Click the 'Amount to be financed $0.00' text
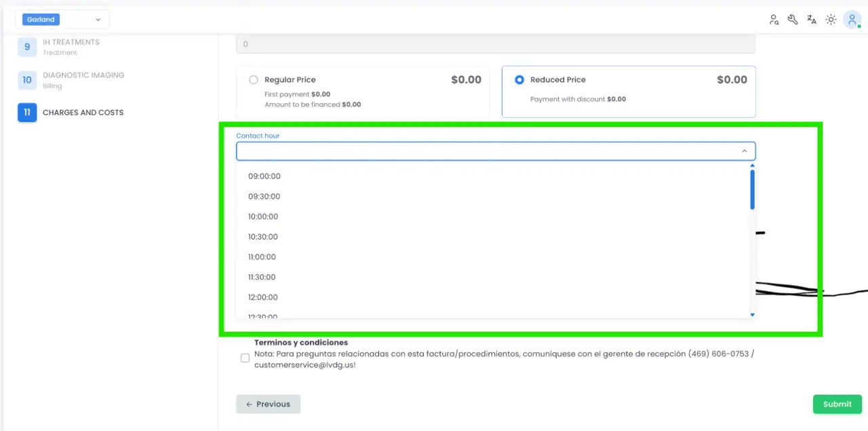 313,105
